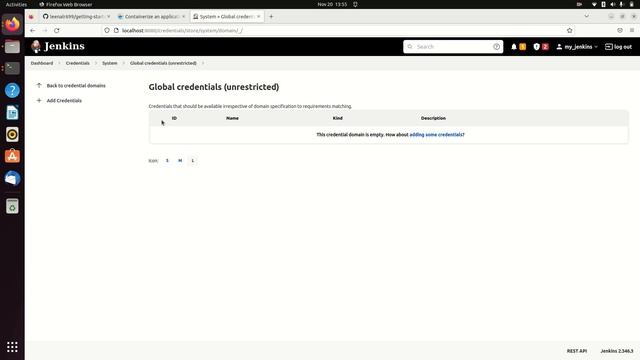Image resolution: width=640 pixels, height=360 pixels.
Task: Open the REST API link in footer
Action: point(577,351)
